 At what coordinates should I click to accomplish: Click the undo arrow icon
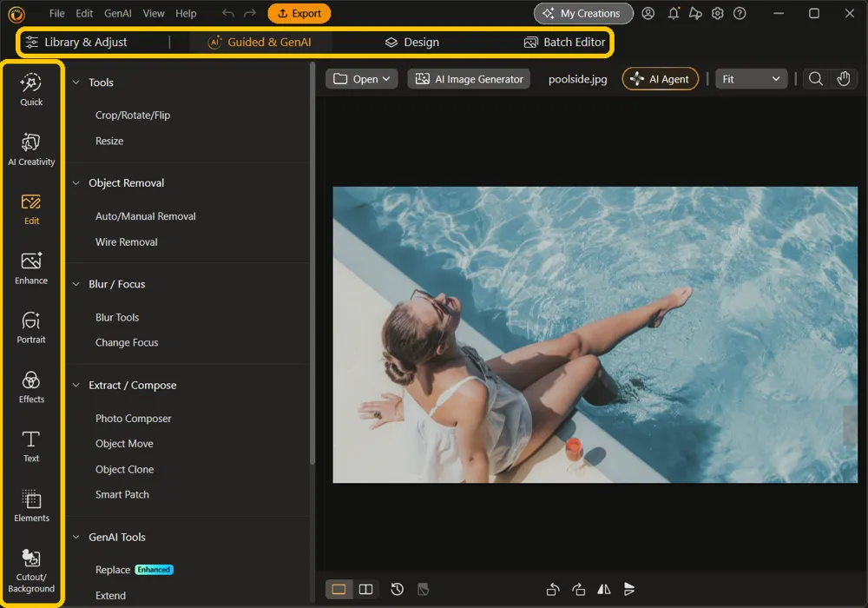(x=227, y=13)
